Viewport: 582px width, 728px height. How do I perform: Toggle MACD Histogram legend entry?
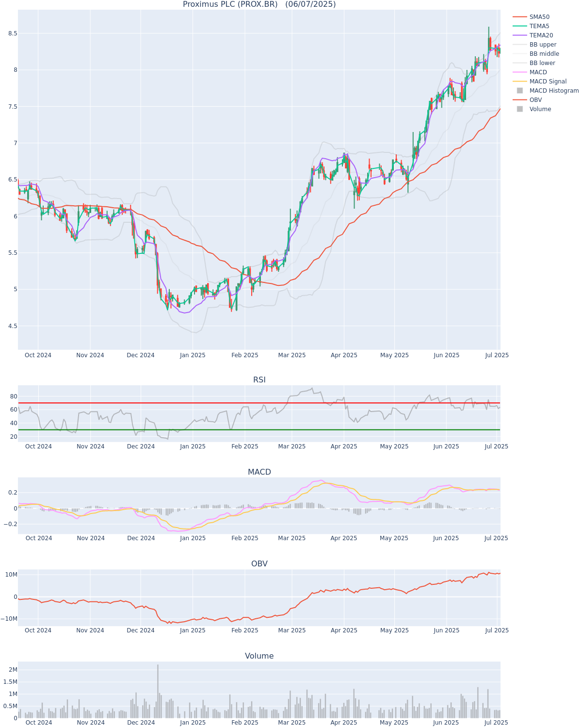pyautogui.click(x=554, y=91)
